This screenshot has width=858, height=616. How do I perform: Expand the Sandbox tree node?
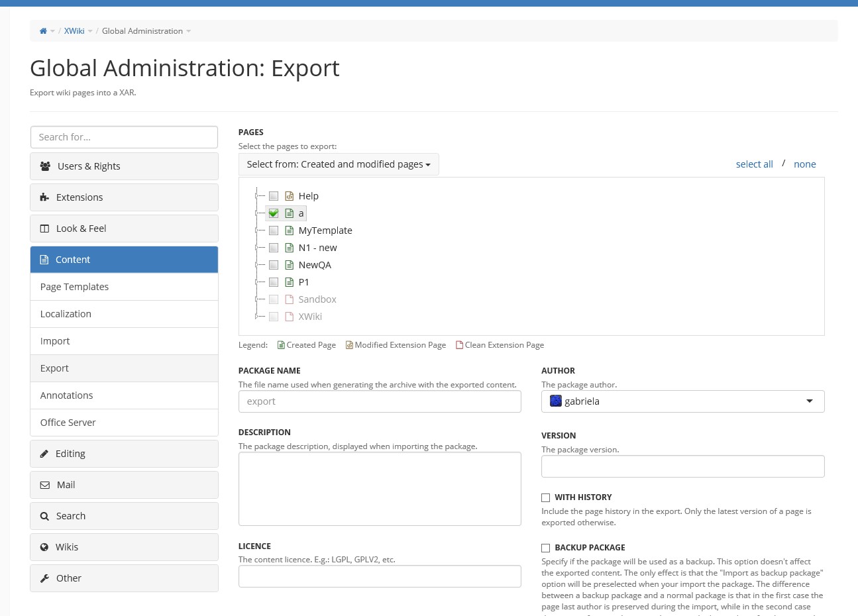click(x=257, y=299)
